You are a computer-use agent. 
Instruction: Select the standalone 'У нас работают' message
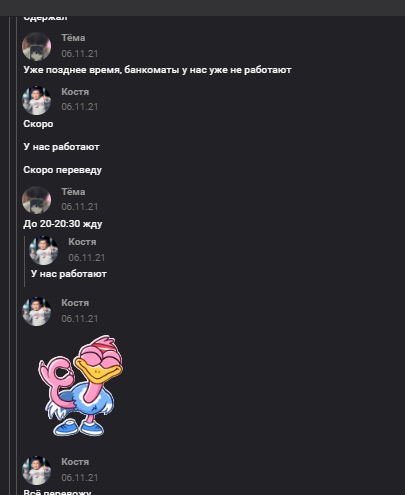61,147
